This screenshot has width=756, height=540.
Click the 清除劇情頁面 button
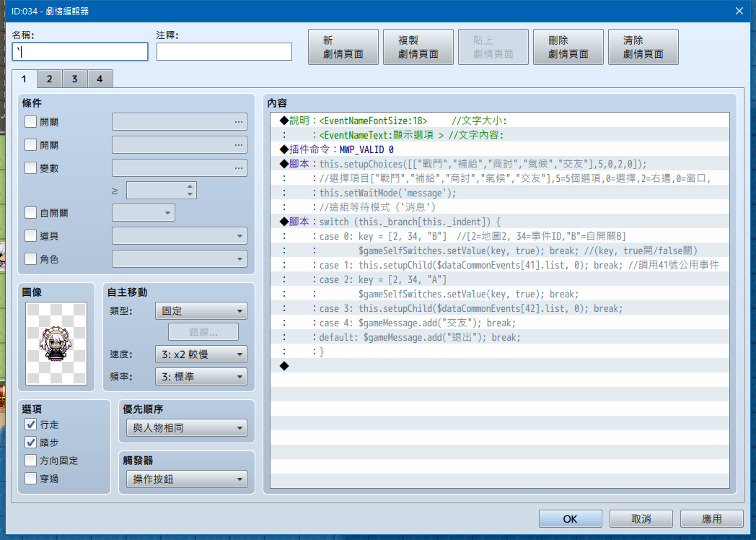pos(643,47)
